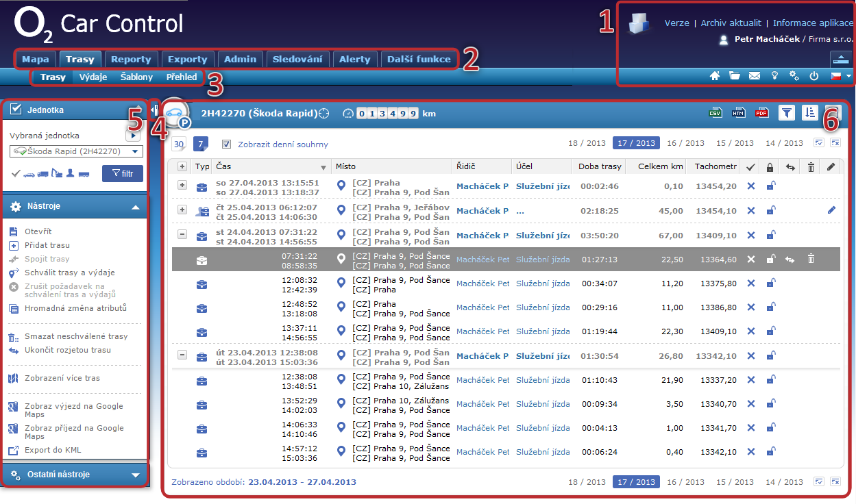Image resolution: width=856 pixels, height=504 pixels.
Task: Filter units by excavator icon
Action: pyautogui.click(x=58, y=174)
